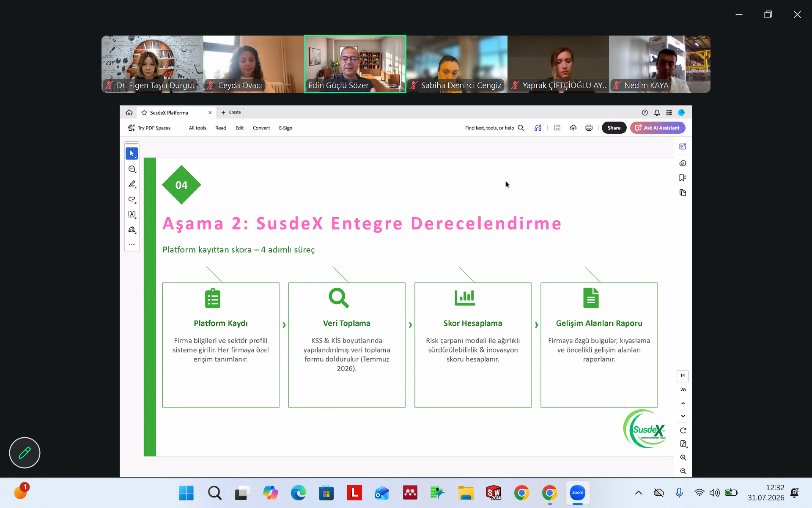Select Edin Güçlü Sözer's video tile
812x508 pixels.
click(x=355, y=64)
